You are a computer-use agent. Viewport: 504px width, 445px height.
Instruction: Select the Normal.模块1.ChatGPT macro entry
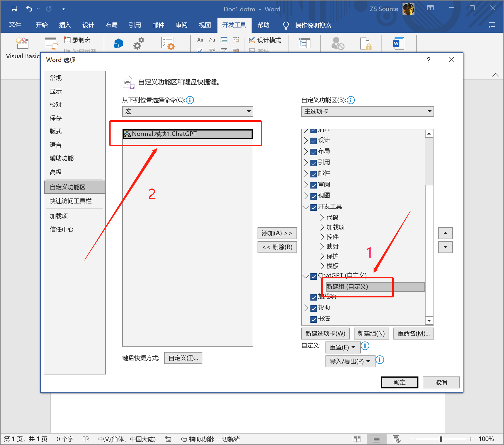point(188,134)
